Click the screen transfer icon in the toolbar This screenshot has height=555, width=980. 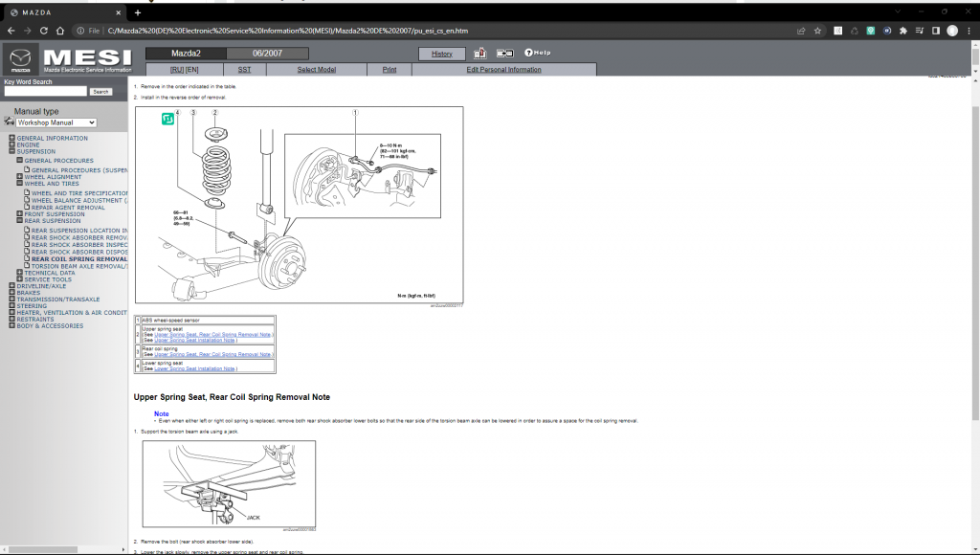pos(505,54)
